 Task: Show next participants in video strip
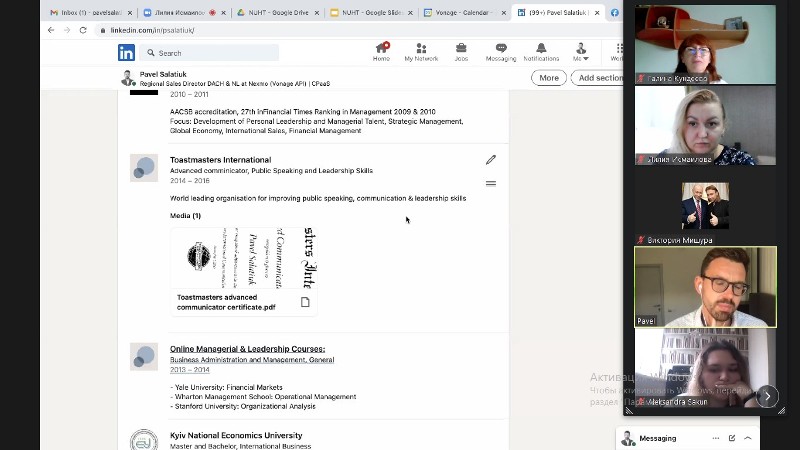pos(767,396)
